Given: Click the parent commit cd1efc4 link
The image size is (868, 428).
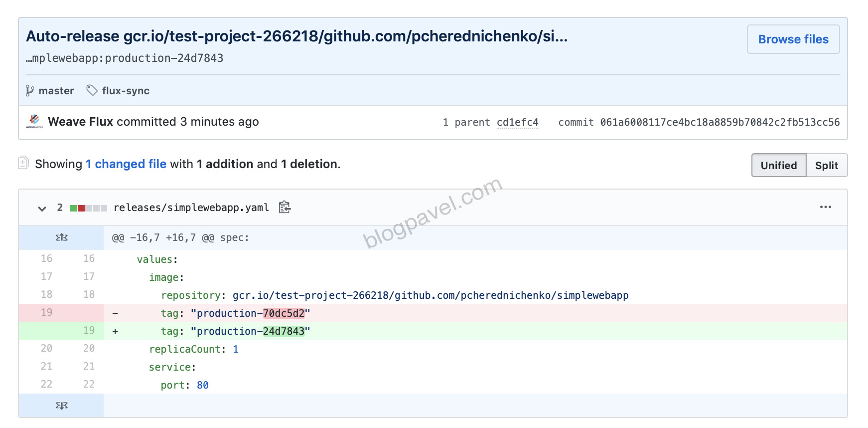Looking at the screenshot, I should pyautogui.click(x=518, y=122).
